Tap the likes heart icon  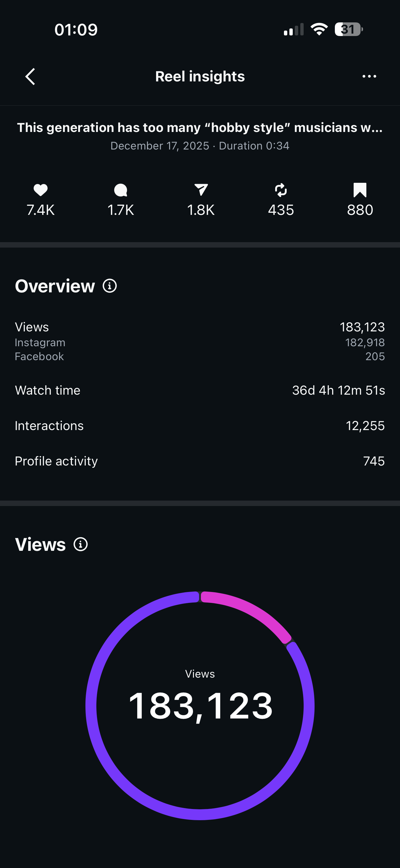[41, 190]
